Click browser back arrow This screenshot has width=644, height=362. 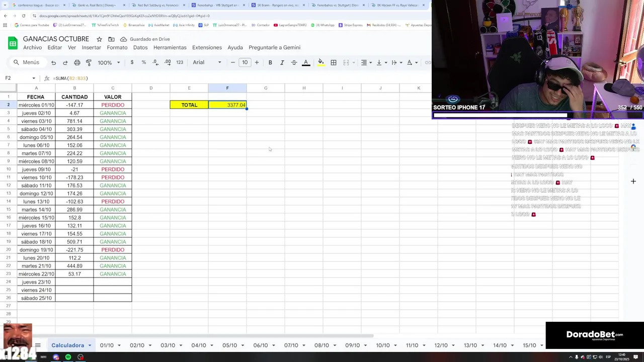pyautogui.click(x=5, y=16)
